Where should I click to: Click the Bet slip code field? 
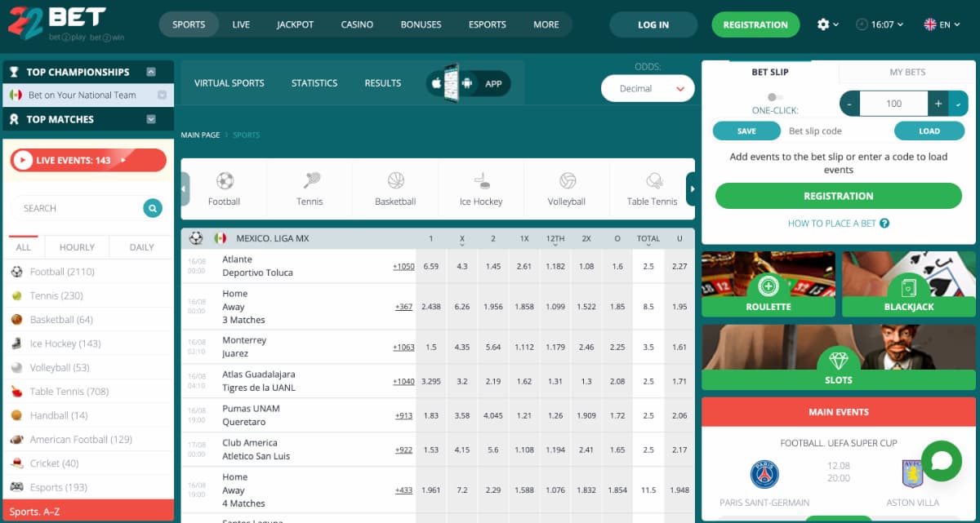click(x=837, y=131)
